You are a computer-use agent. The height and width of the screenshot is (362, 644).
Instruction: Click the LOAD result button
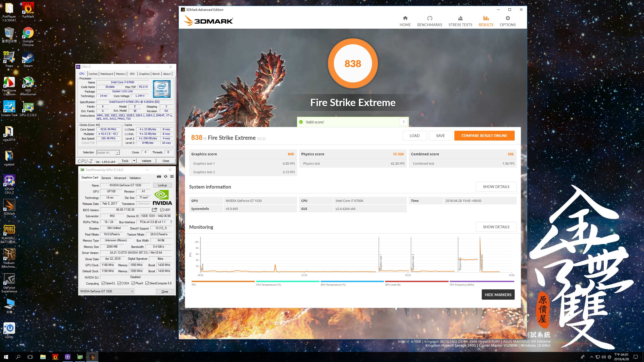(415, 136)
